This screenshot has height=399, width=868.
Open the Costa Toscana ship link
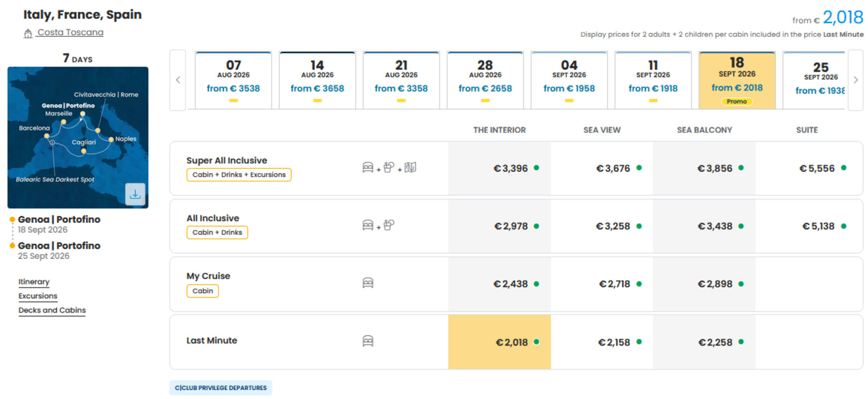70,32
